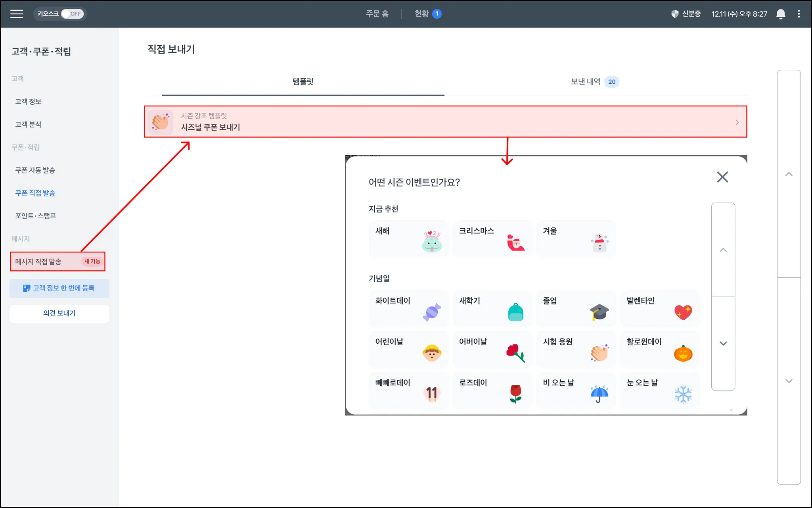This screenshot has height=508, width=812.
Task: Click the dialog scroll-down chevron
Action: coord(723,344)
